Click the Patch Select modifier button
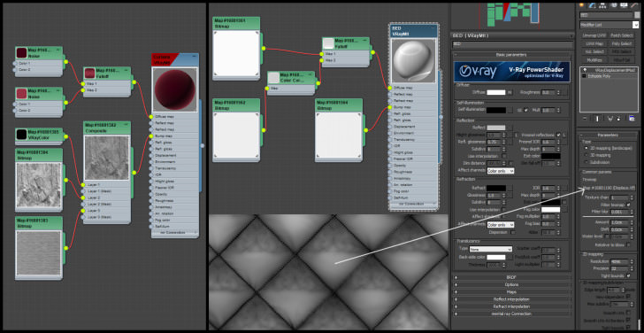Screen dimensions: 644x333 621,35
